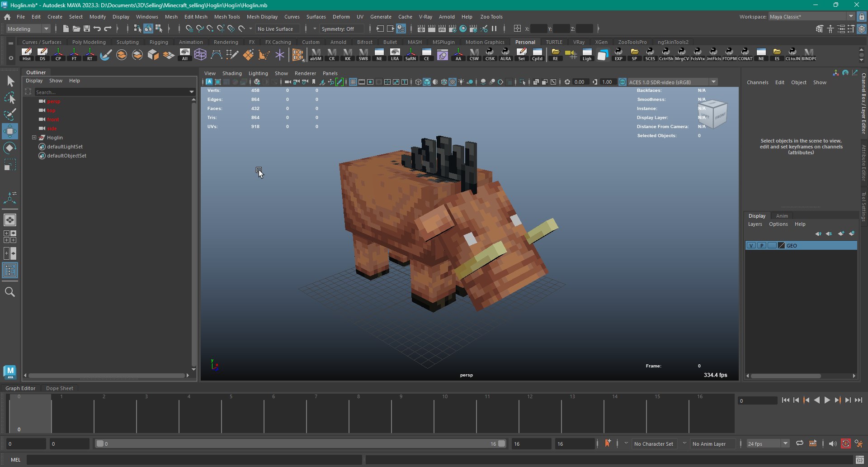Toggle Auto Keyframe button

pyautogui.click(x=846, y=443)
